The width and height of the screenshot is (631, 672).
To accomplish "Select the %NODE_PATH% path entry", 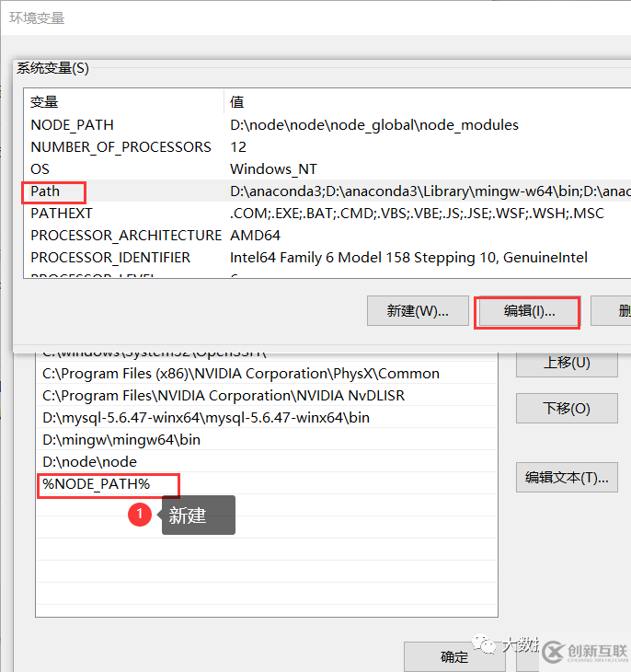I will [x=267, y=484].
